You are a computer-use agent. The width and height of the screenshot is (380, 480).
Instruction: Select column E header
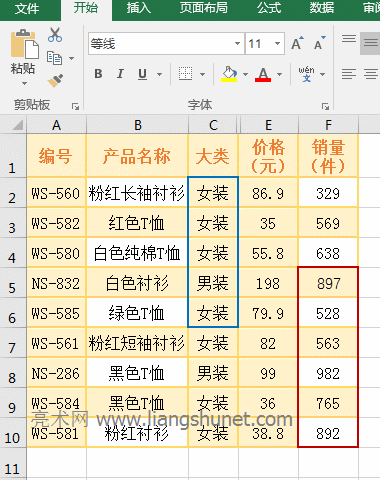pyautogui.click(x=269, y=125)
